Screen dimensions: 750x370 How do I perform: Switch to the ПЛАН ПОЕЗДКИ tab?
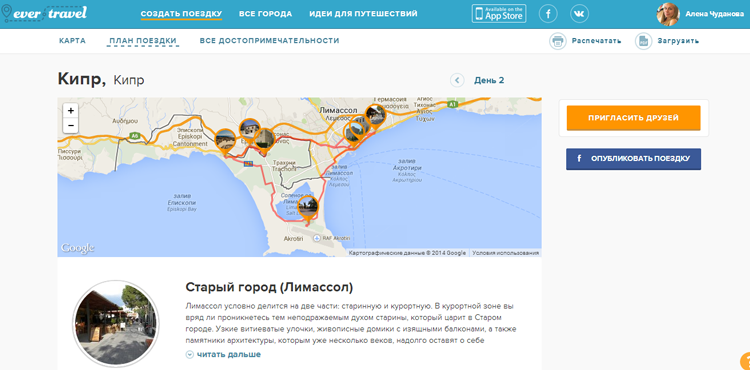(143, 41)
